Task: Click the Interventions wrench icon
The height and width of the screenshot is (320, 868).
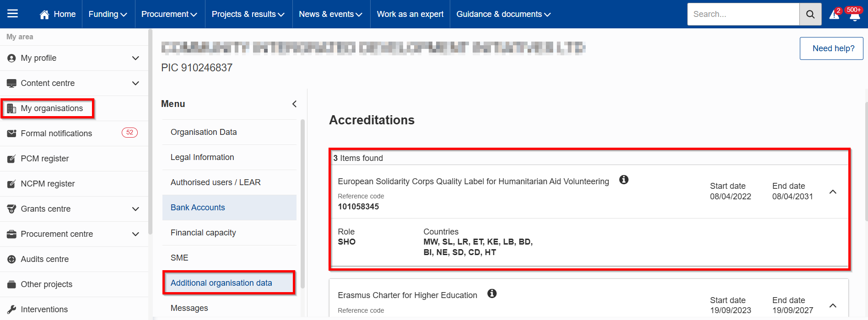Action: coord(11,309)
